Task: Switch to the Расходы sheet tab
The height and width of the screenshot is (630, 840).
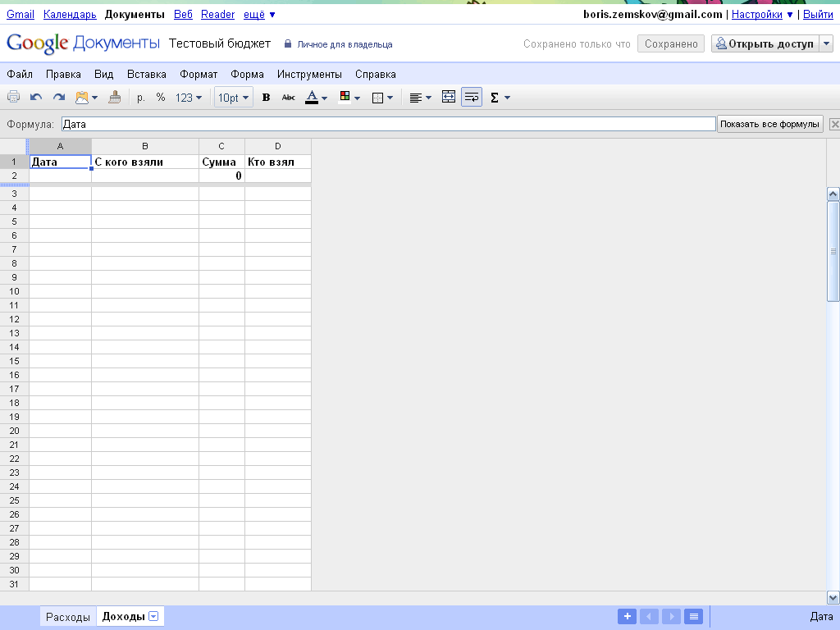Action: [68, 617]
